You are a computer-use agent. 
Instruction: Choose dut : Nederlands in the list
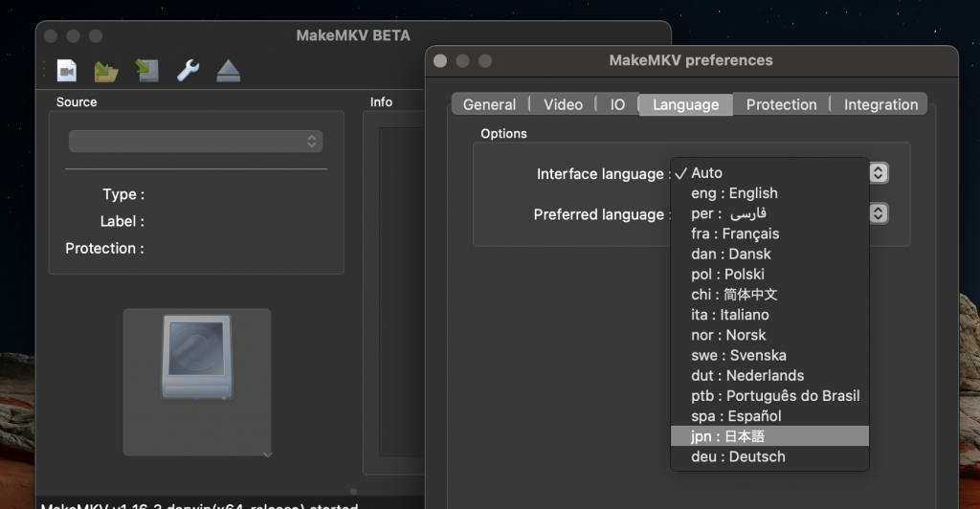coord(769,375)
